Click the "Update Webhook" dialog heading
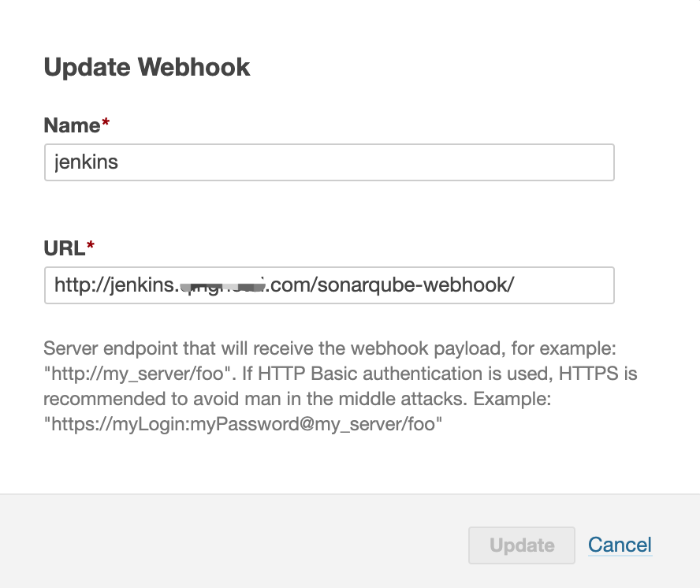The width and height of the screenshot is (700, 588). (x=147, y=67)
